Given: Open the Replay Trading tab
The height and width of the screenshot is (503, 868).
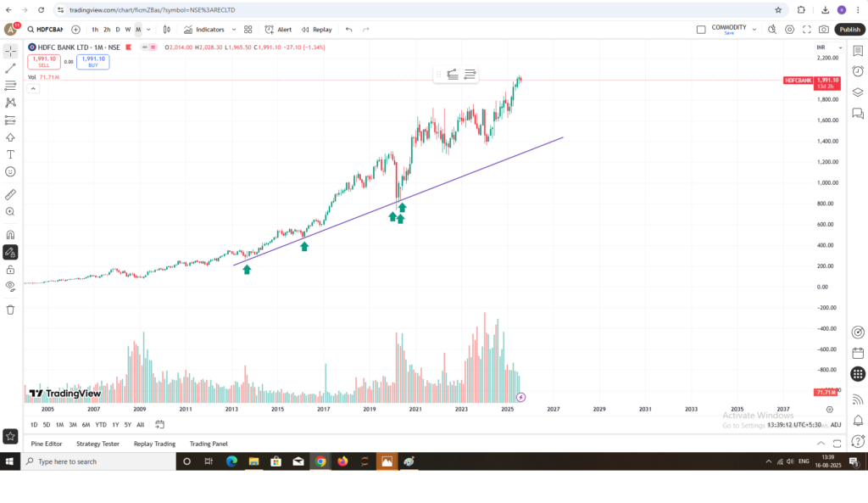Looking at the screenshot, I should tap(154, 444).
